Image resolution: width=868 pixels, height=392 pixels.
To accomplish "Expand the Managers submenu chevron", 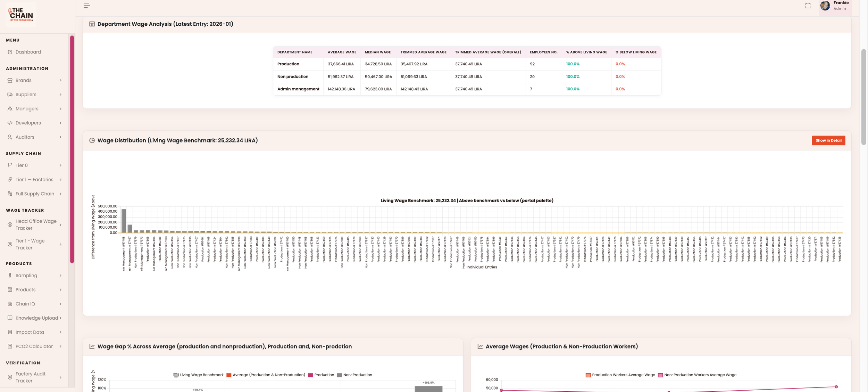I will 60,109.
